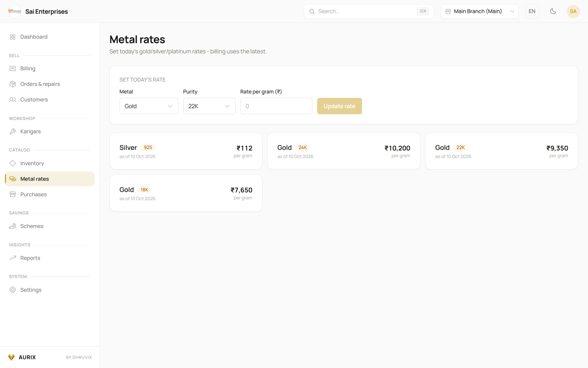Click the search magnifier icon

tap(312, 11)
